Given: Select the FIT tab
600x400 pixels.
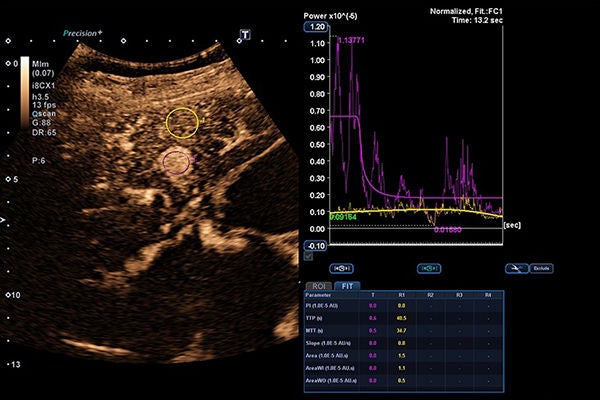Looking at the screenshot, I should pos(347,286).
